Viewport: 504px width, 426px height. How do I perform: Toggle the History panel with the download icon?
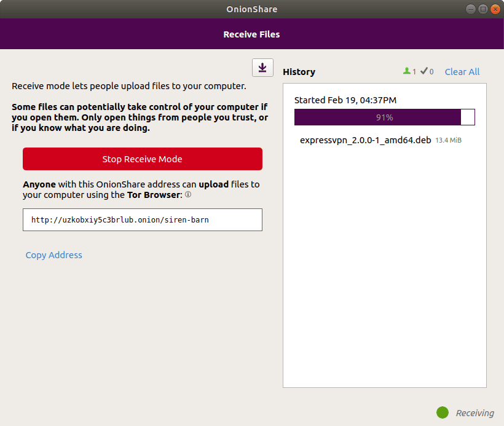pos(262,68)
